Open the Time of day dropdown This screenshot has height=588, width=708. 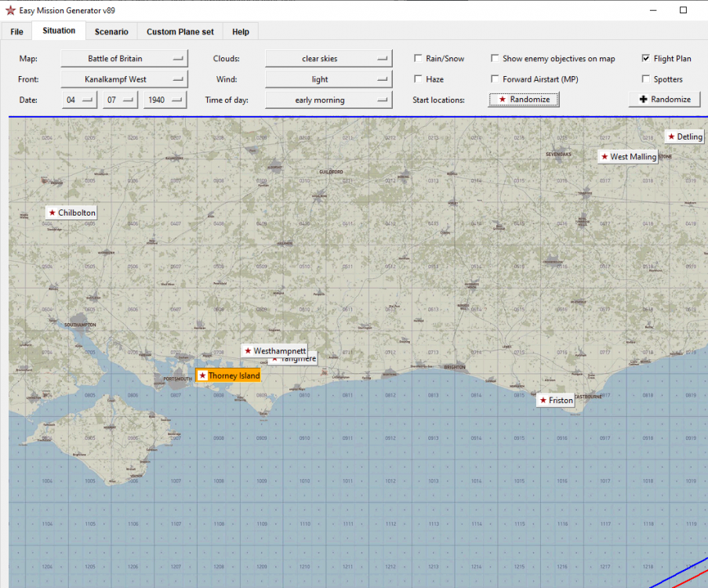[328, 100]
